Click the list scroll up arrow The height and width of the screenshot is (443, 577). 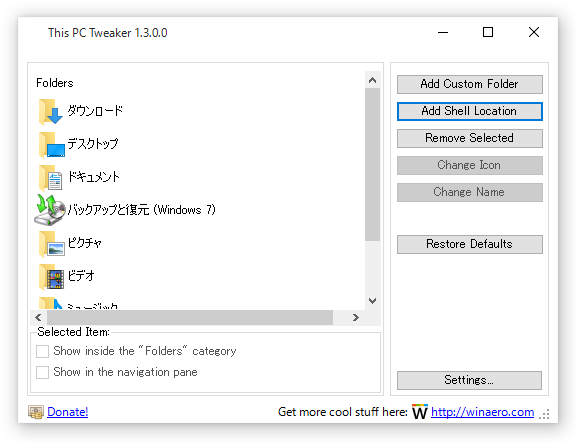[x=372, y=80]
